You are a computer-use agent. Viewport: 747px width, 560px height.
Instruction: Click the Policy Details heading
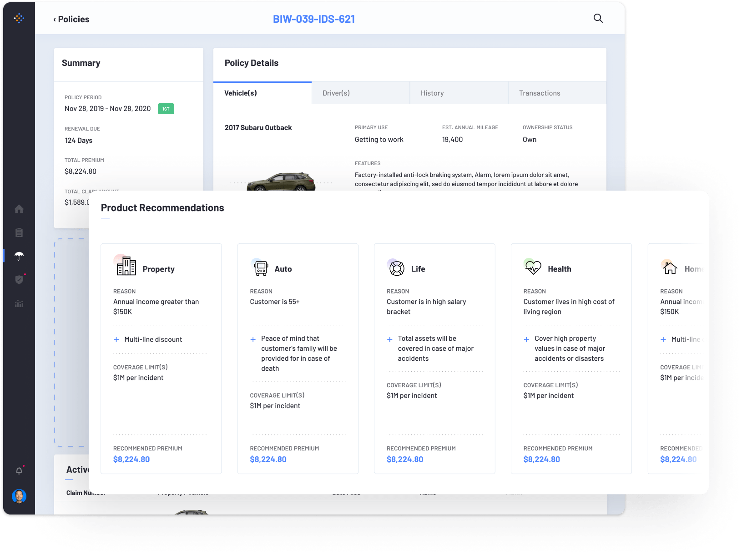tap(252, 63)
